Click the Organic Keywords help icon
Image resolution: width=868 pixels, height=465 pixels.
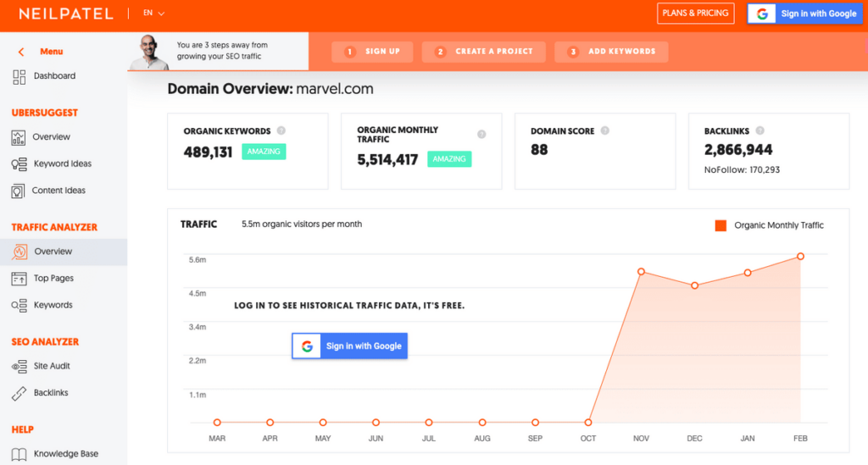tap(281, 131)
